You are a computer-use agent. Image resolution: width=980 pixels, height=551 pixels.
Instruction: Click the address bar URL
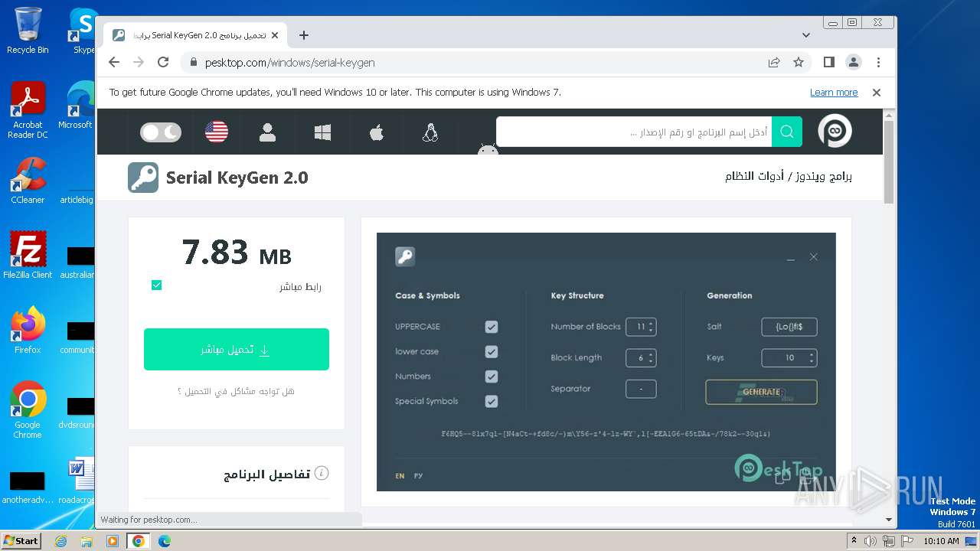[x=289, y=63]
